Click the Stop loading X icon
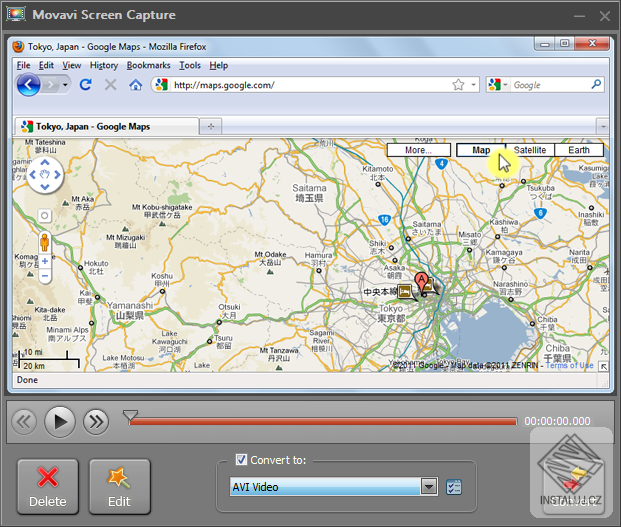This screenshot has height=527, width=621. [x=110, y=84]
